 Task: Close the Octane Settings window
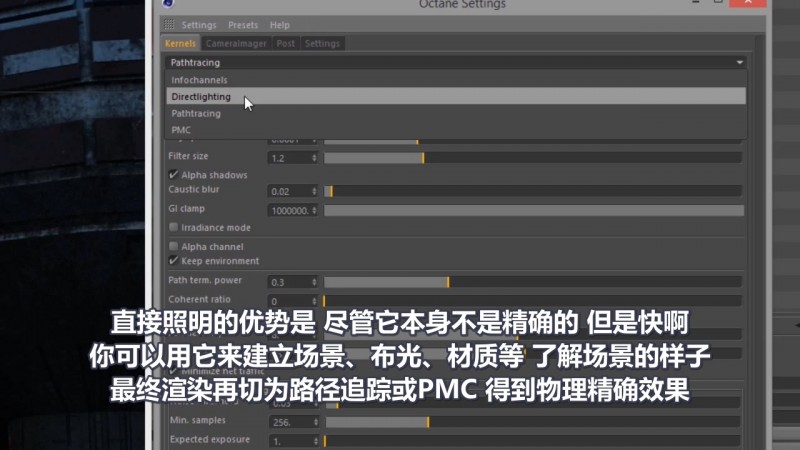coord(748,3)
